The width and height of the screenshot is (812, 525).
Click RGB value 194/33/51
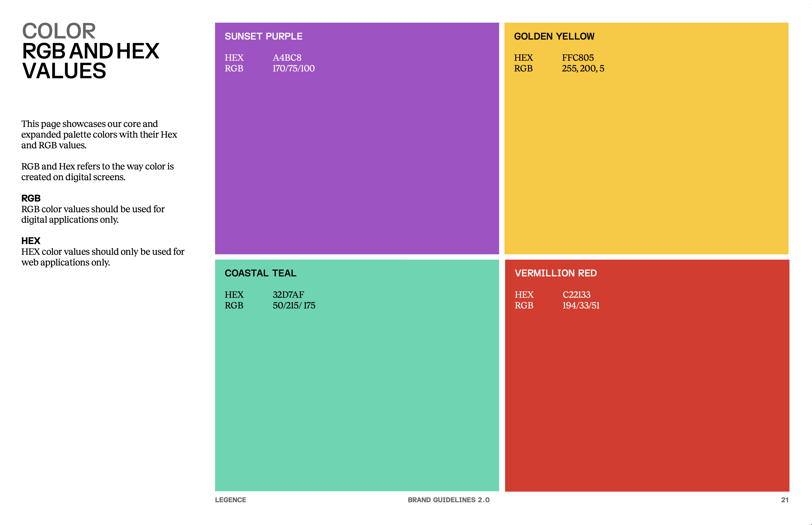tap(581, 305)
